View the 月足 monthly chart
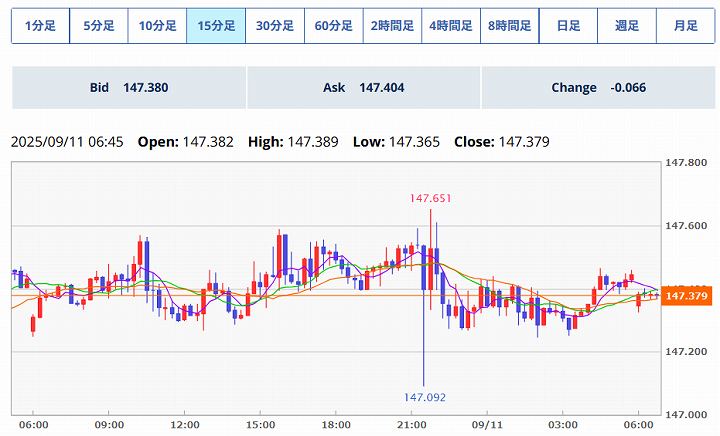720x436 pixels. pyautogui.click(x=685, y=26)
